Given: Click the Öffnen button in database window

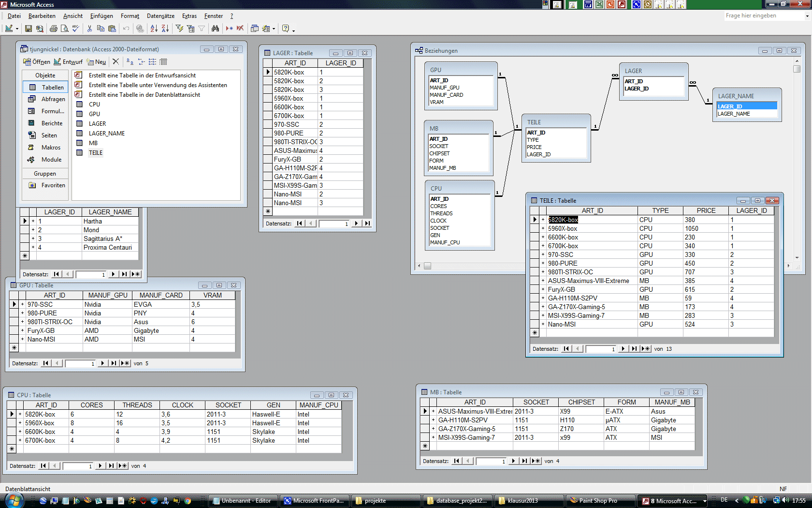Looking at the screenshot, I should click(x=37, y=61).
